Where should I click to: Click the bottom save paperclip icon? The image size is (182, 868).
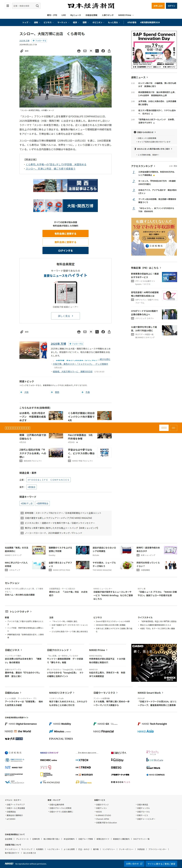[x=22, y=332]
